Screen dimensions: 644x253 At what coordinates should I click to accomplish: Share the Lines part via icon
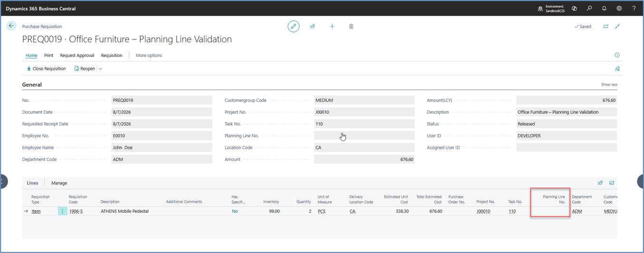click(600, 183)
